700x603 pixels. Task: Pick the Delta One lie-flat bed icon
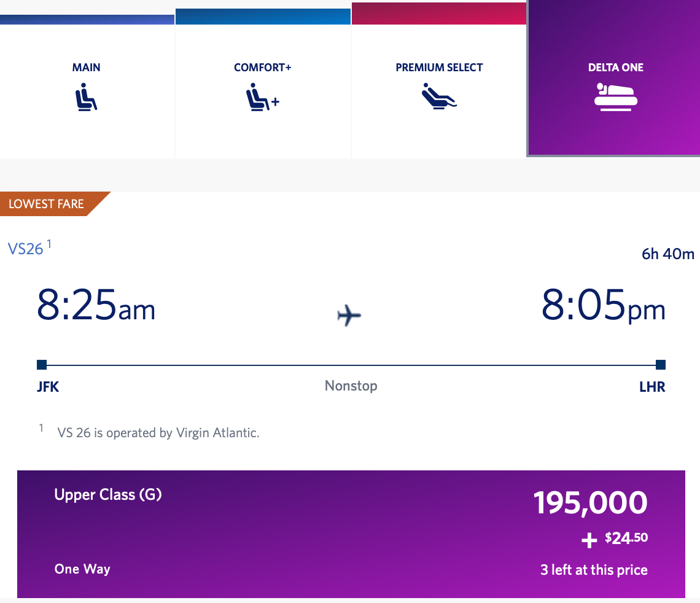click(616, 97)
